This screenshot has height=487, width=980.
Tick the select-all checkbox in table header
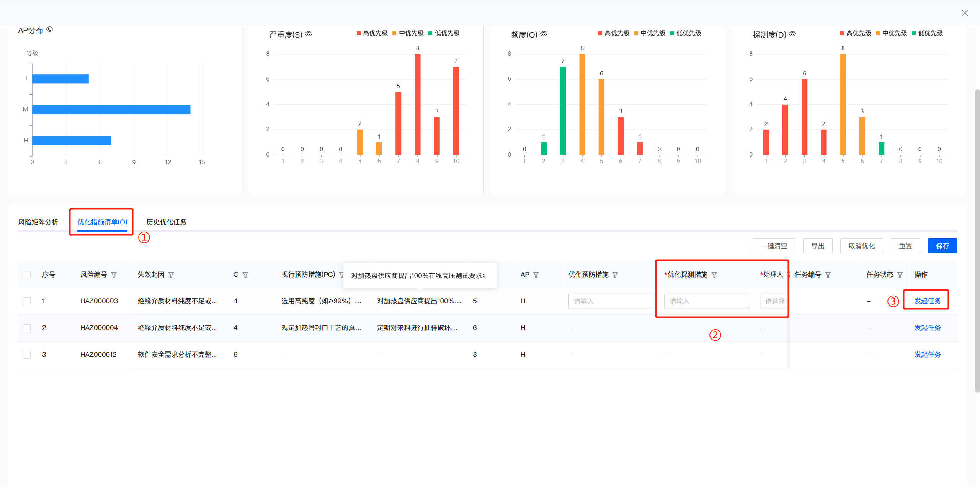coord(27,275)
